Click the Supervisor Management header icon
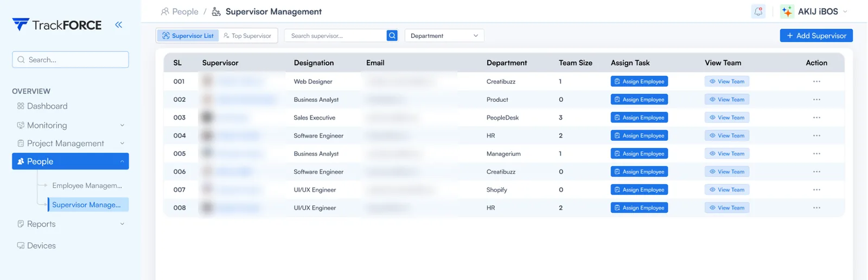 [x=216, y=11]
